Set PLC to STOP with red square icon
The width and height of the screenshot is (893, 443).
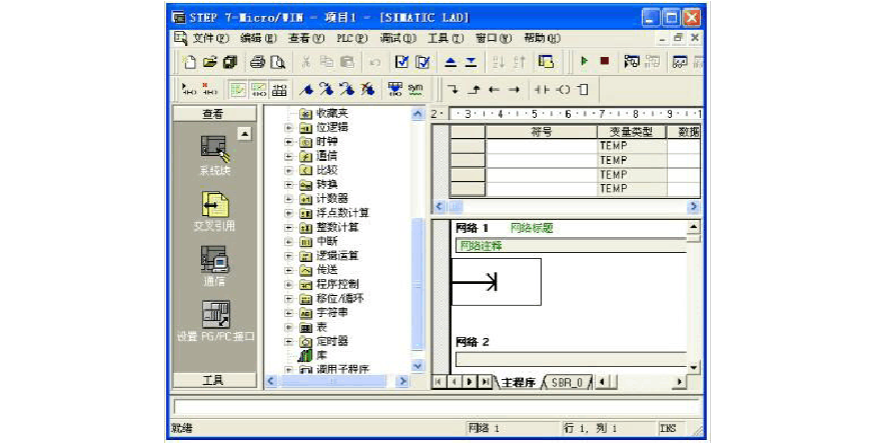tap(604, 61)
